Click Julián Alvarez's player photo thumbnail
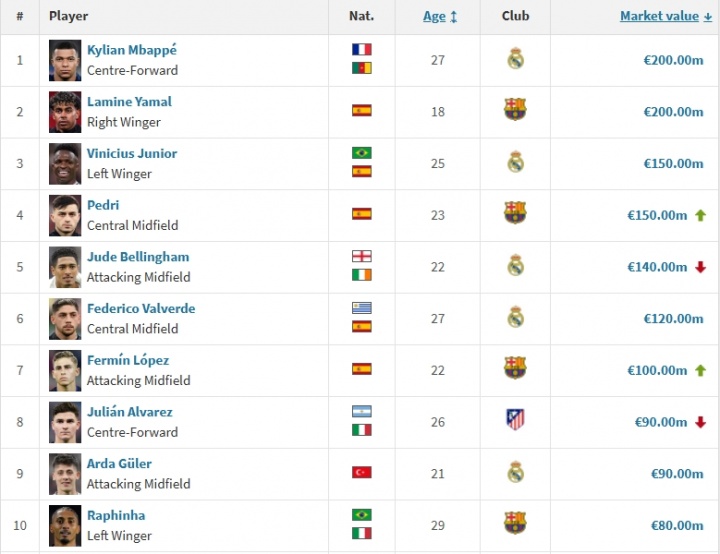Viewport: 720px width, 554px height. tap(65, 422)
